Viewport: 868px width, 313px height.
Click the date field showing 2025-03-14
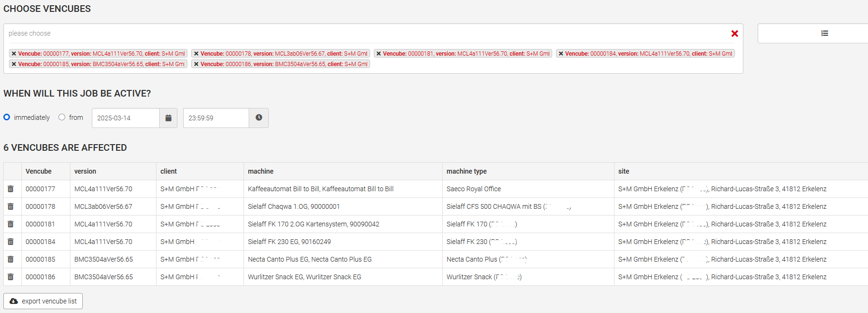click(x=126, y=118)
